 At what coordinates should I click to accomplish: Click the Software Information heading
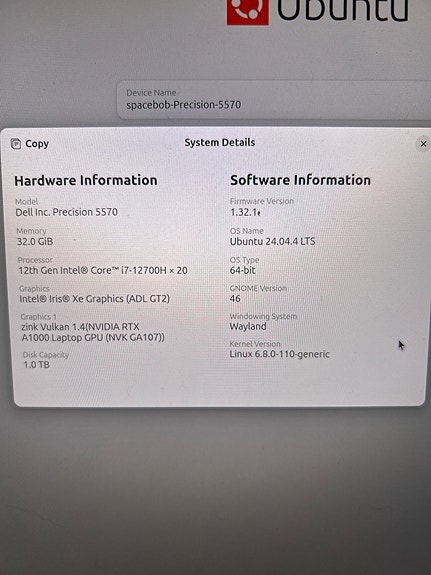[x=300, y=180]
